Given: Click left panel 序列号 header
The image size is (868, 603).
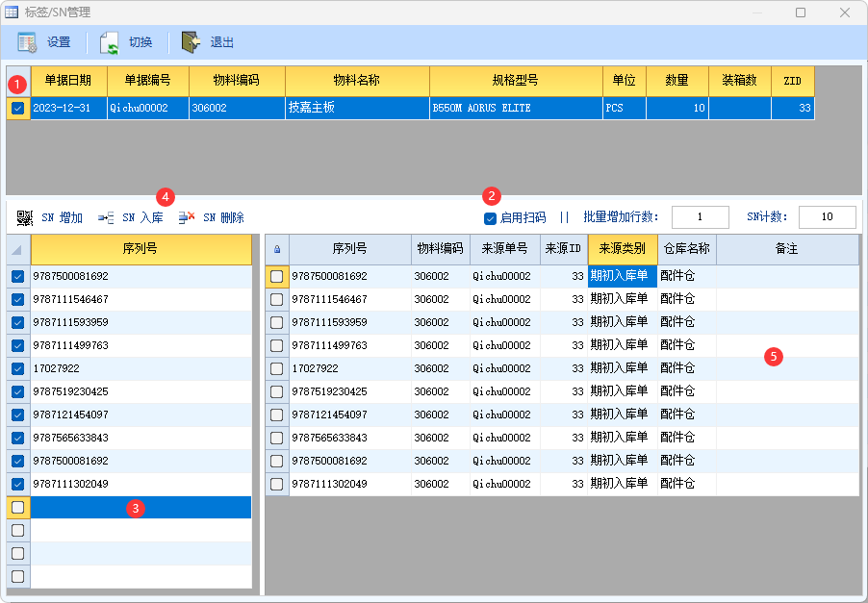Looking at the screenshot, I should point(141,249).
